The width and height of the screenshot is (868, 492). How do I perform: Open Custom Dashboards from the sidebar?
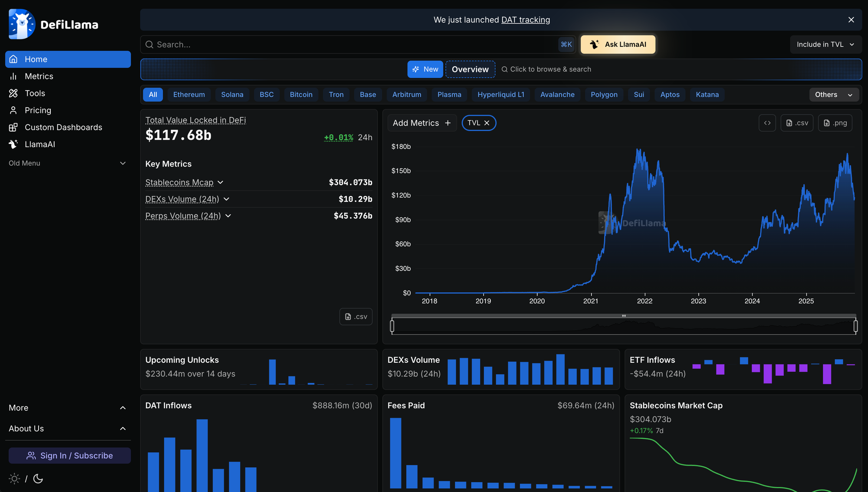tap(63, 127)
